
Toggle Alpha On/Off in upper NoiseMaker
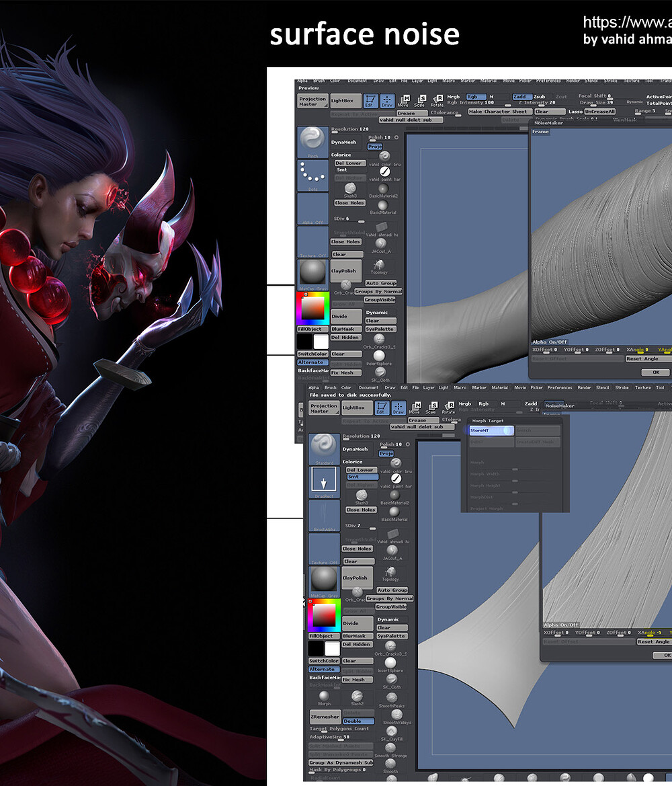click(549, 342)
